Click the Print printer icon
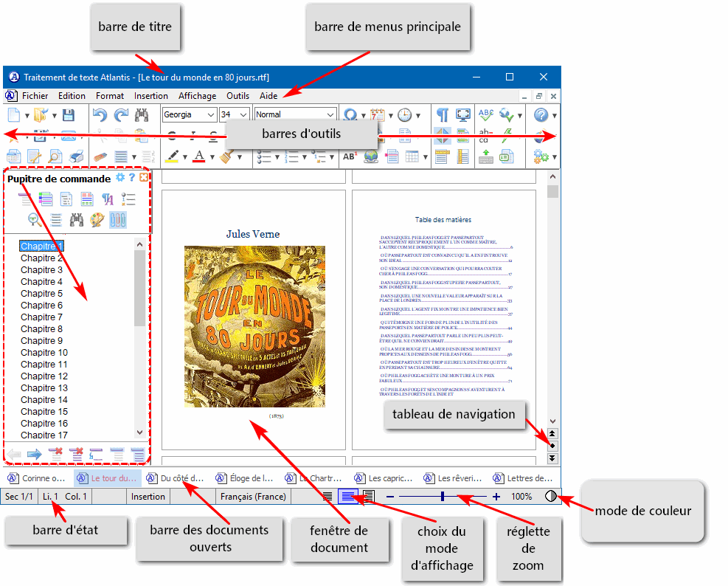 click(76, 156)
